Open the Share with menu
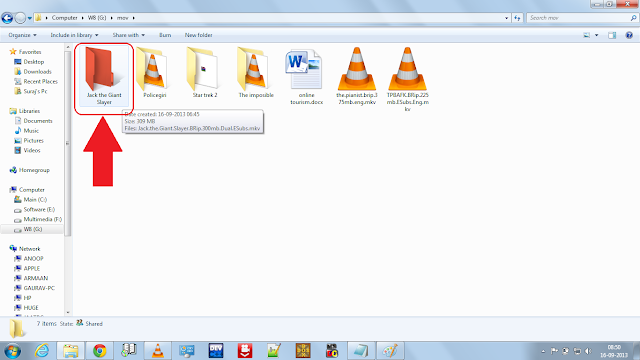The width and height of the screenshot is (640, 360). click(x=129, y=35)
